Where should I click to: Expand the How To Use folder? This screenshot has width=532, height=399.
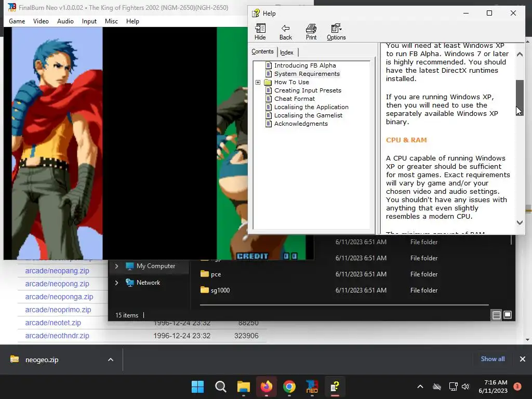(258, 82)
